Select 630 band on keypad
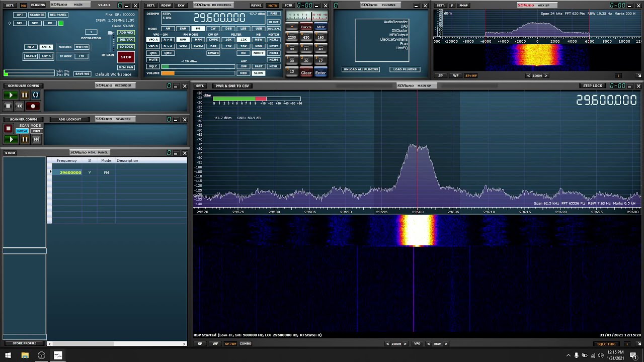Viewport: 644px width, 362px height. point(306,37)
